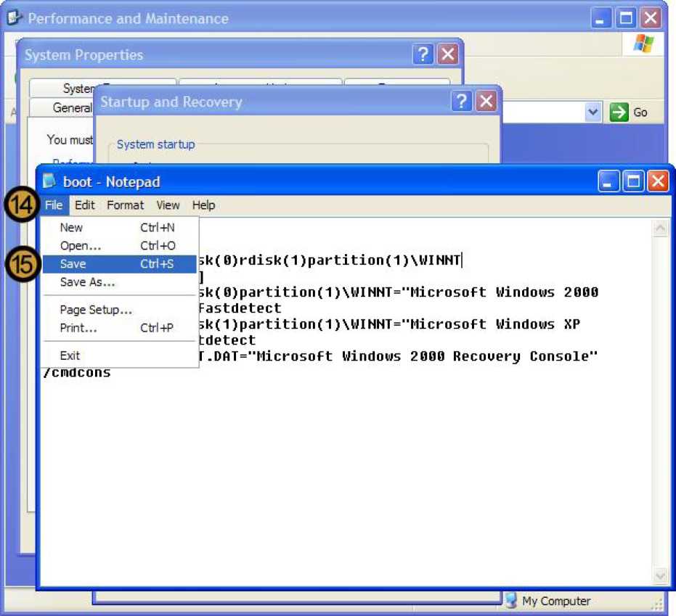This screenshot has height=616, width=676.
Task: Minimize the boot - Notepad window
Action: pyautogui.click(x=608, y=181)
